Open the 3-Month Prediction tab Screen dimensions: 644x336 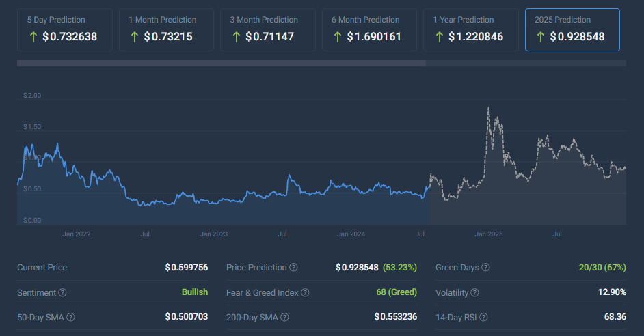point(268,29)
